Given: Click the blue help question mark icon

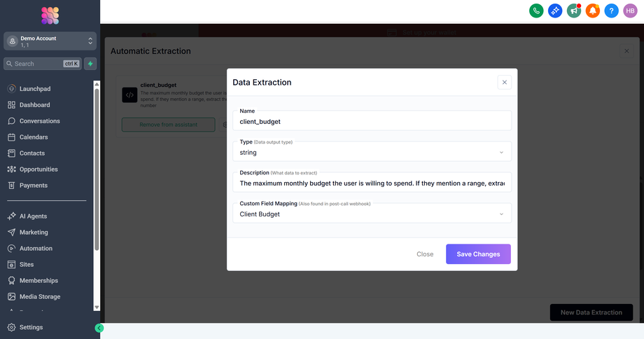Looking at the screenshot, I should coord(612,11).
